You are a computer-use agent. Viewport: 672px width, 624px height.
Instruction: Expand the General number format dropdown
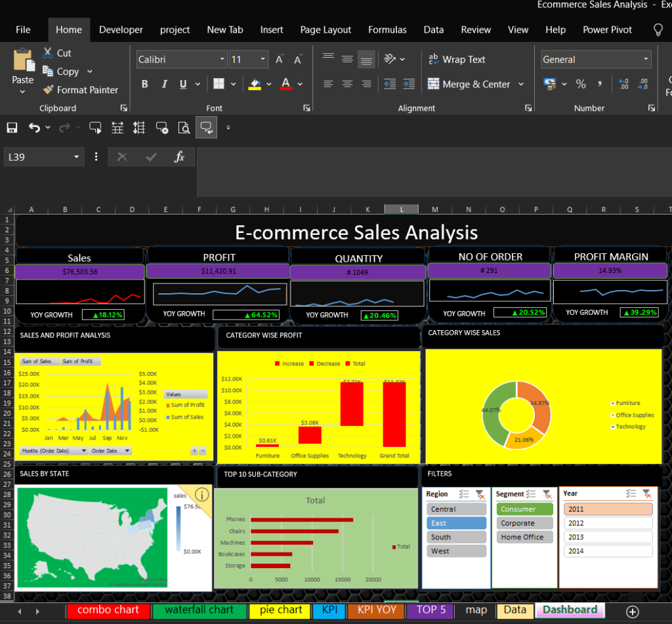click(x=646, y=59)
